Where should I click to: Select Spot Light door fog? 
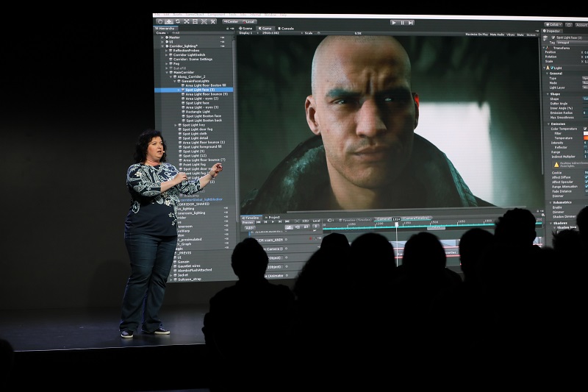(194, 129)
